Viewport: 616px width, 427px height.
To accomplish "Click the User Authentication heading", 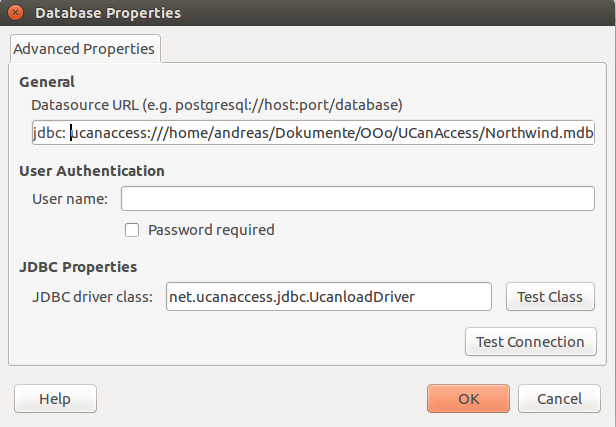I will [92, 171].
